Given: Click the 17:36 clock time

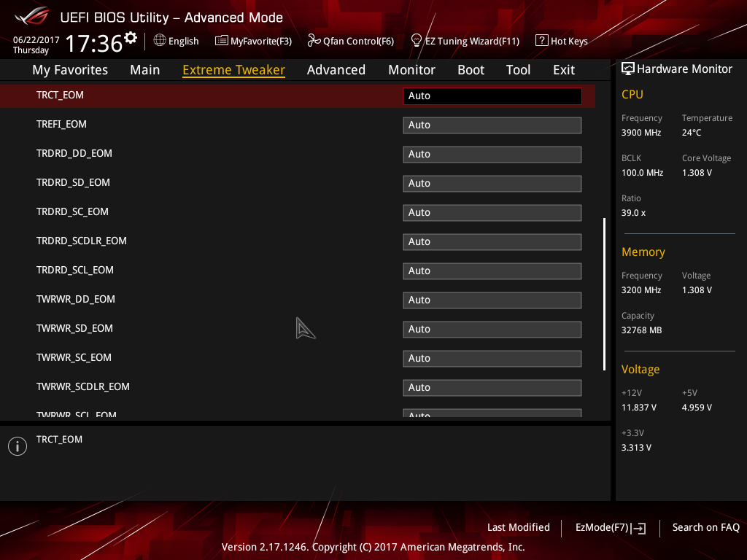Looking at the screenshot, I should (94, 43).
